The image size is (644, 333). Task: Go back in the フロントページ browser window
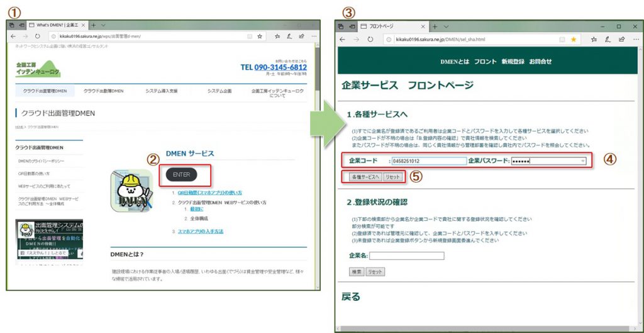343,40
